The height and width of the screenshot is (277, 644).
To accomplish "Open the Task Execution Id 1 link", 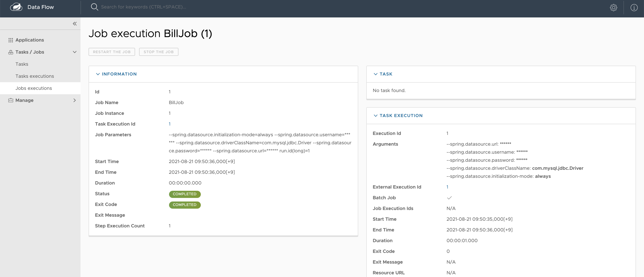I will [169, 124].
